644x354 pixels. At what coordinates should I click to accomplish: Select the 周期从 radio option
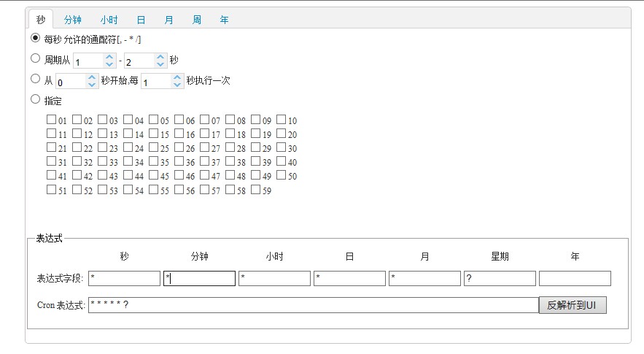point(35,58)
